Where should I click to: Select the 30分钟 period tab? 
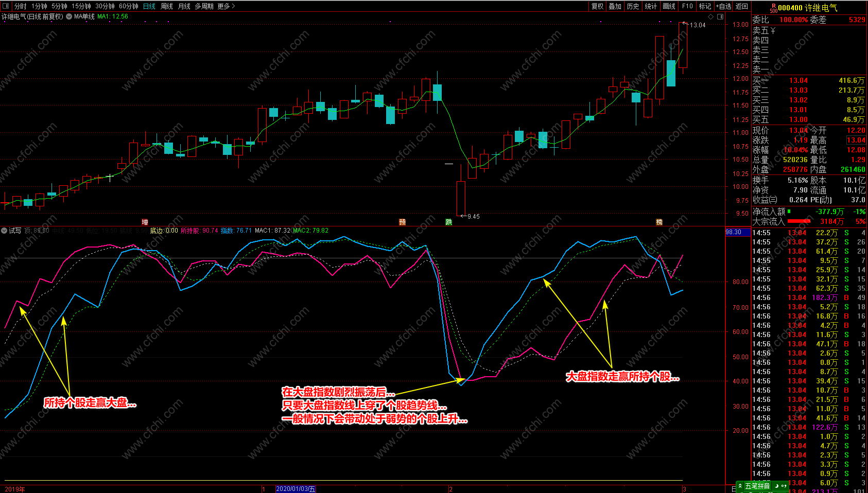(x=105, y=6)
